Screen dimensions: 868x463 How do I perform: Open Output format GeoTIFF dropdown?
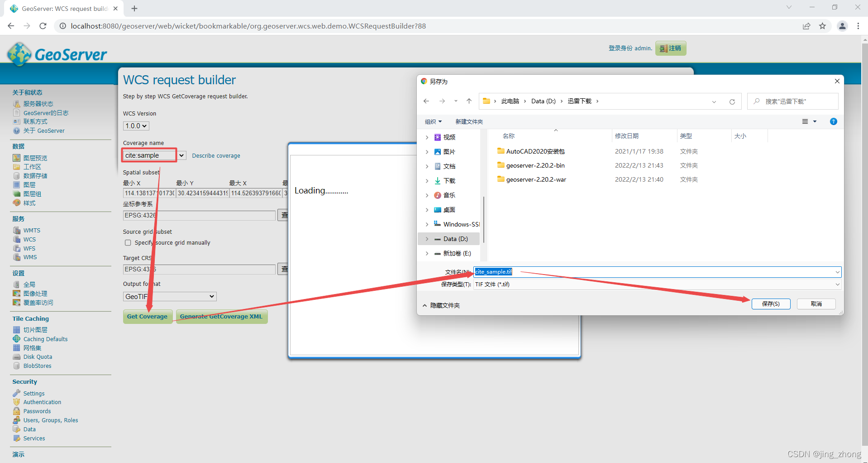(x=170, y=296)
